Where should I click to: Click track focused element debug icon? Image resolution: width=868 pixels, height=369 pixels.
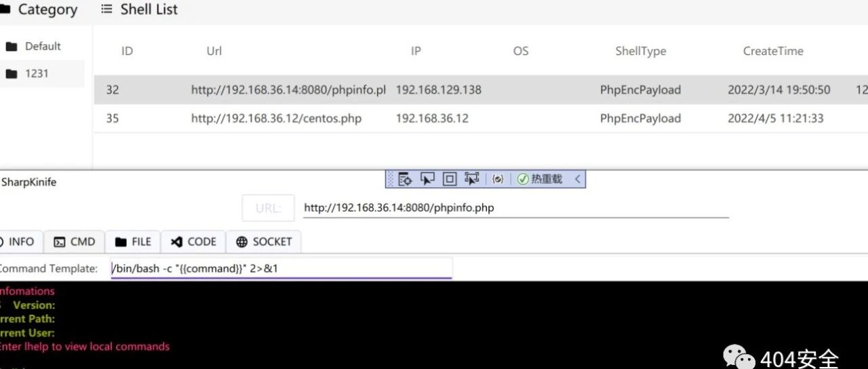pyautogui.click(x=472, y=179)
